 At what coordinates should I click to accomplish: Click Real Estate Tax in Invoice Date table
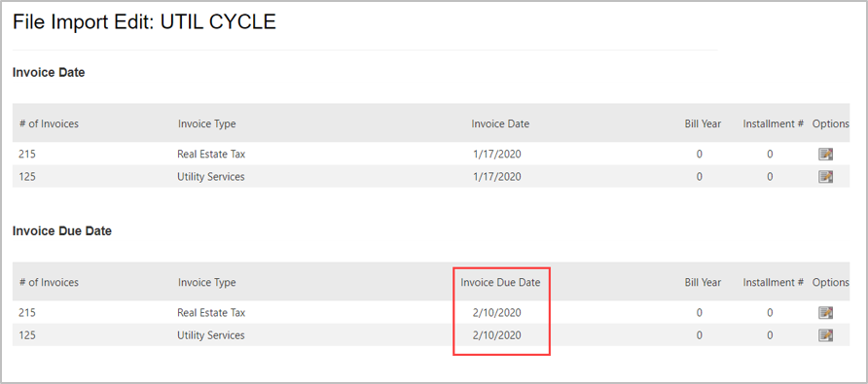click(211, 155)
